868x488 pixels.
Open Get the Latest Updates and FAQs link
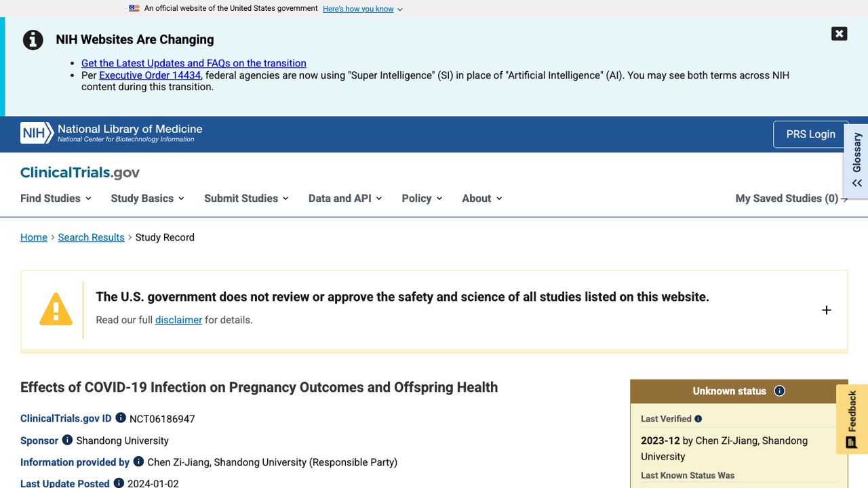194,63
